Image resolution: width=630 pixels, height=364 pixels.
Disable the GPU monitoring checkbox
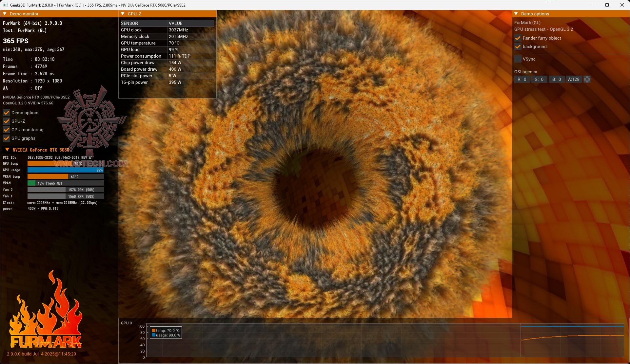pyautogui.click(x=7, y=130)
